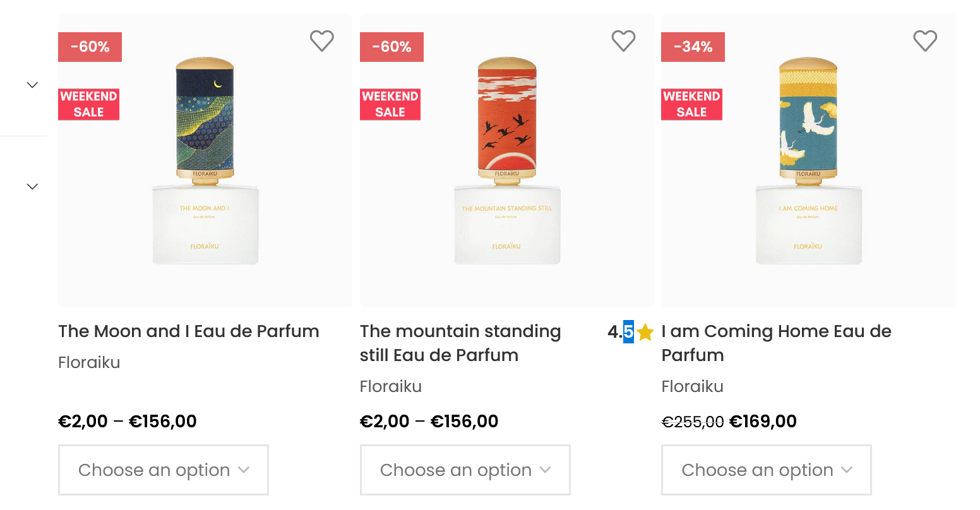Screen dimensions: 980x510
Task: Favorite The mountain standing still perfume
Action: [x=623, y=41]
